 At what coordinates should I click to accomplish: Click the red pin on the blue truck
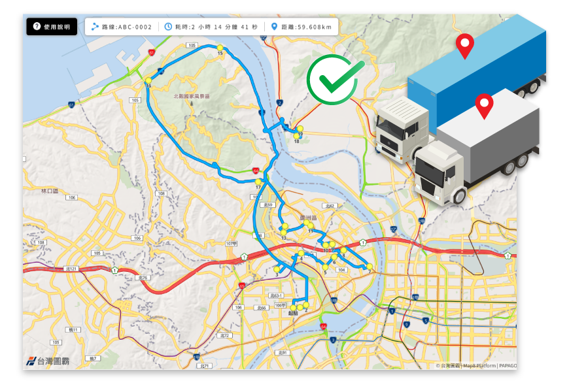click(x=464, y=46)
